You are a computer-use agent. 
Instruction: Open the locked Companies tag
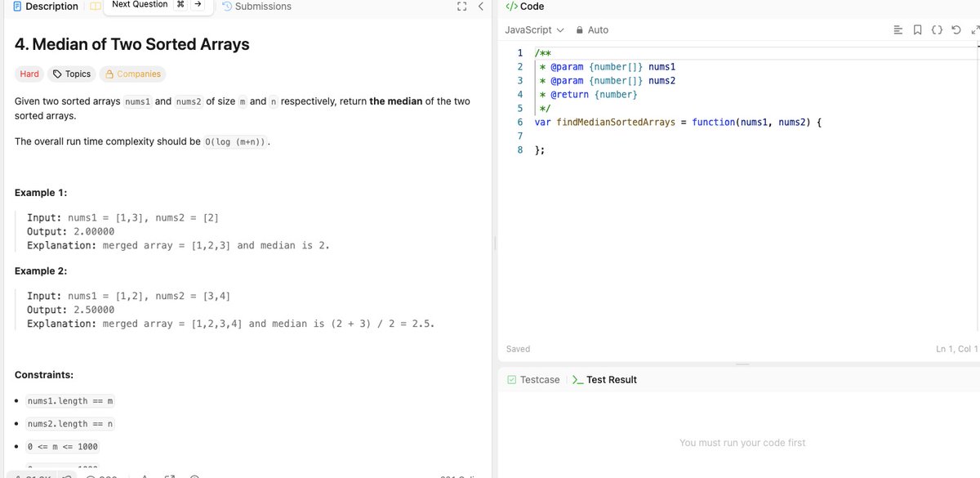(x=132, y=74)
